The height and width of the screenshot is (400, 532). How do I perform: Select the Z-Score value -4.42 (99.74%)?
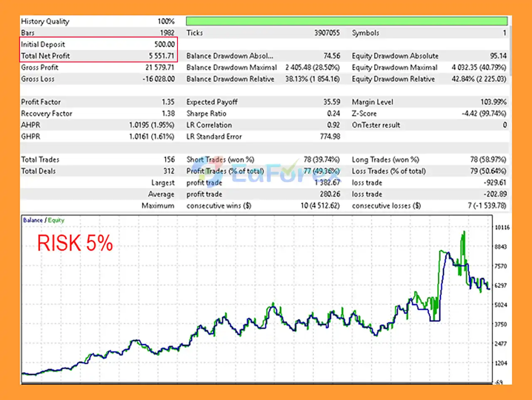(x=484, y=114)
